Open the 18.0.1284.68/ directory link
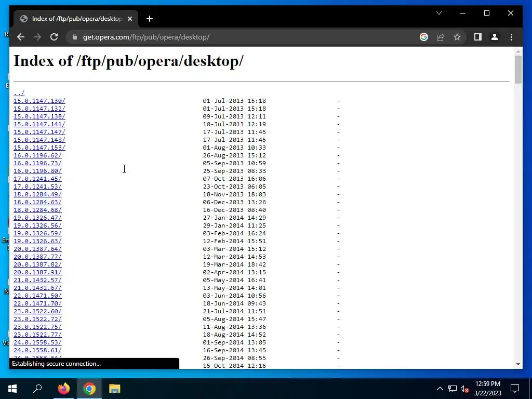This screenshot has height=399, width=532. 37,210
